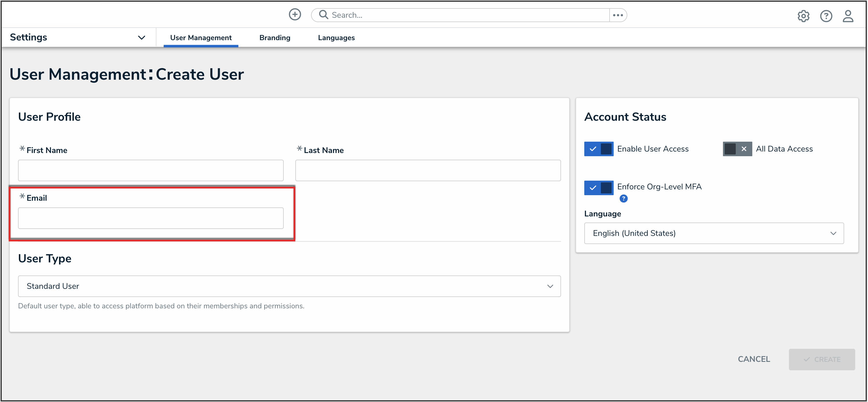Click the Cancel button
The width and height of the screenshot is (868, 402).
point(753,359)
